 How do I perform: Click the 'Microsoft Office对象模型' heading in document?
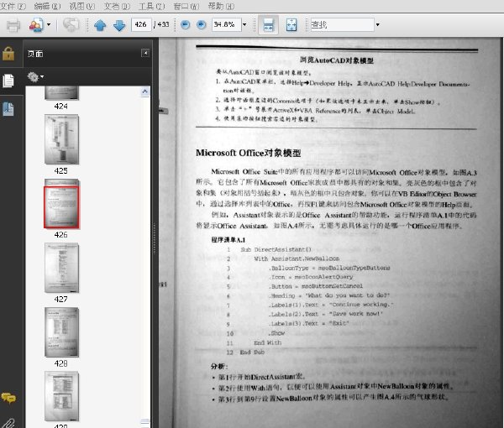[x=249, y=153]
